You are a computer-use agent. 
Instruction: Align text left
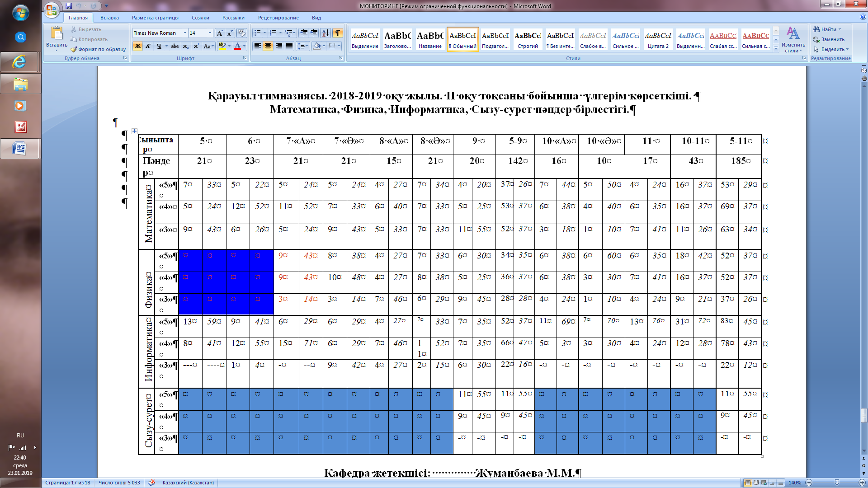click(x=257, y=46)
